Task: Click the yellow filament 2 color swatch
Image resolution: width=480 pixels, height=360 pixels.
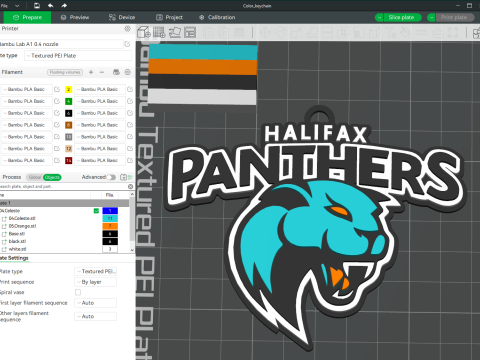Action: tap(68, 89)
